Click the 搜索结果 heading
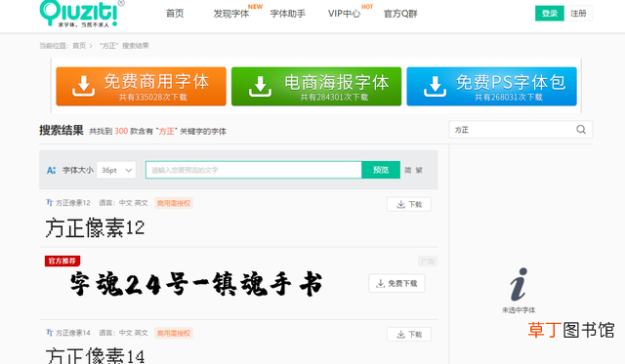This screenshot has height=364, width=625. pos(61,130)
